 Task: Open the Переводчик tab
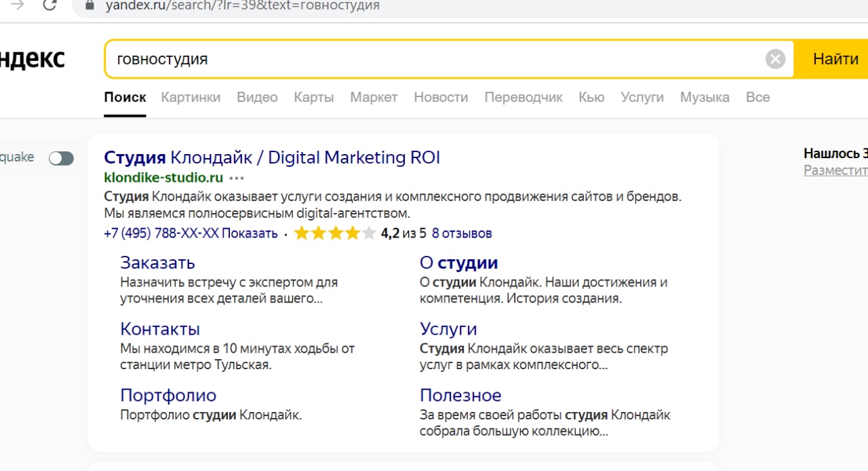(524, 97)
